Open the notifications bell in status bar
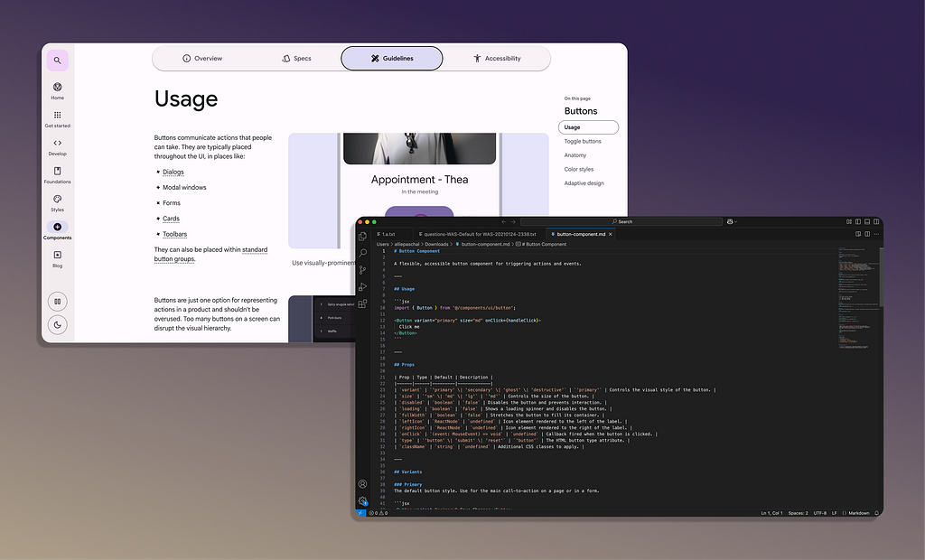 coord(876,513)
